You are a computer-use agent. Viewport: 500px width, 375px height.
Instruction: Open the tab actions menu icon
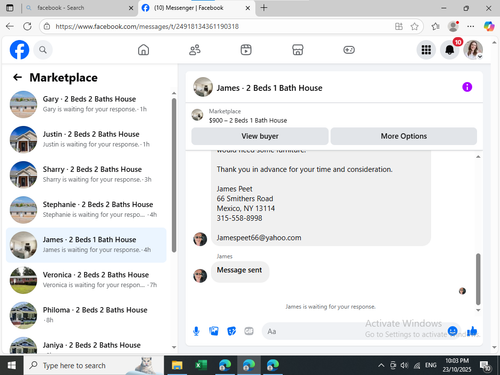[x=10, y=8]
